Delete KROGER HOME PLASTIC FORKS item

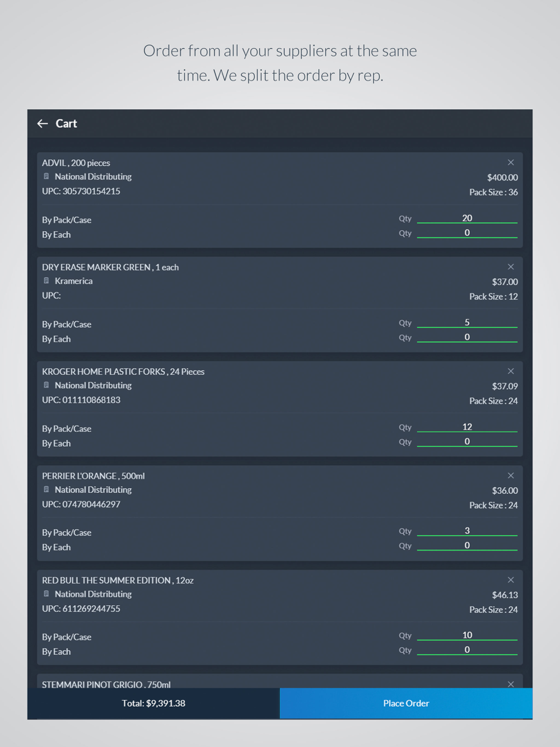pos(511,371)
